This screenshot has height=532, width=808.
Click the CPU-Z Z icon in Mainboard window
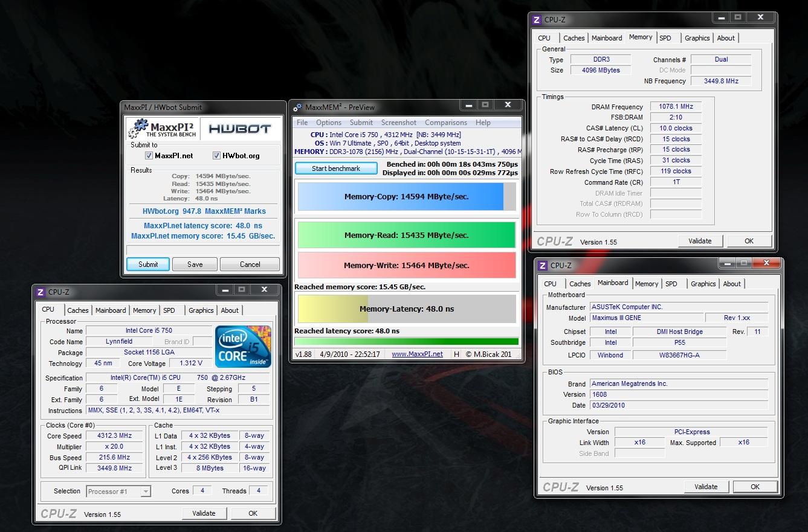click(x=542, y=266)
